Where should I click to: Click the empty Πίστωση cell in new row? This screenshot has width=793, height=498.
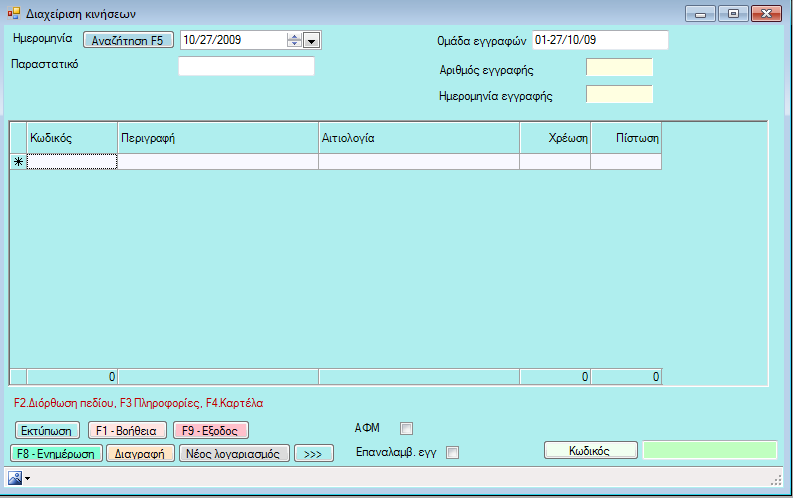[626, 162]
